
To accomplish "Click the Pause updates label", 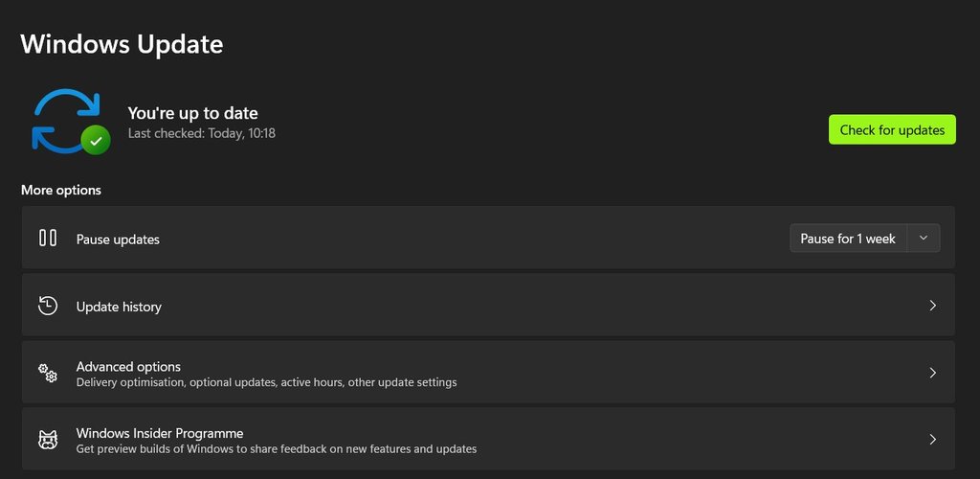I will click(x=118, y=239).
